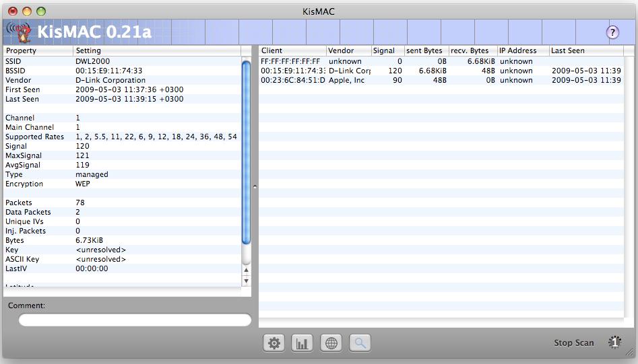The image size is (638, 364).
Task: Select the First Seen property row
Action: click(122, 89)
